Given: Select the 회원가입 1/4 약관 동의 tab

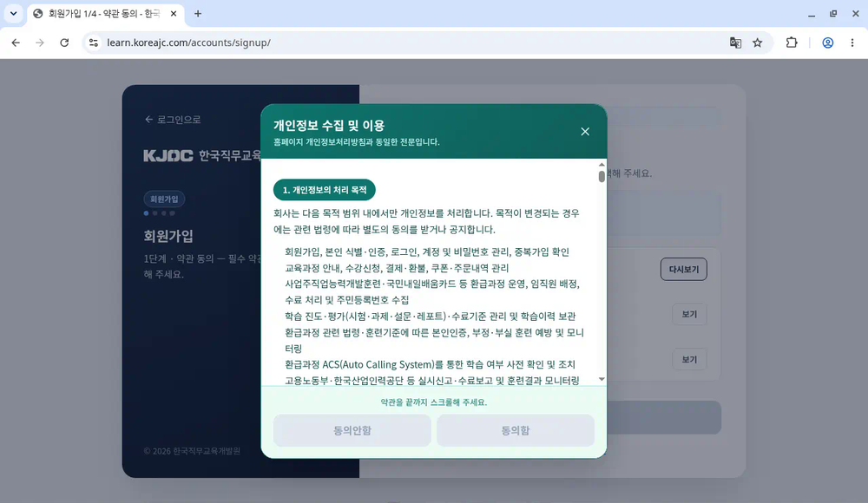Looking at the screenshot, I should coord(105,14).
